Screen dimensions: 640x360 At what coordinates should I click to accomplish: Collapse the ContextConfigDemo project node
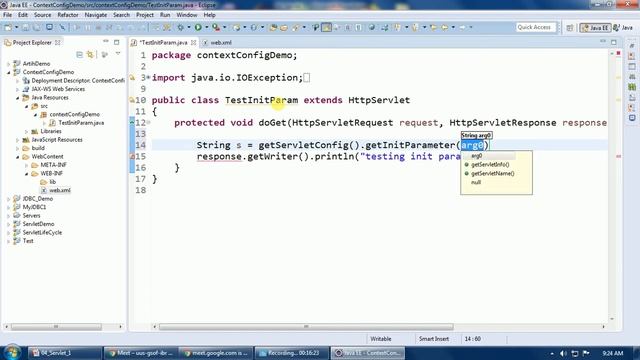point(9,72)
